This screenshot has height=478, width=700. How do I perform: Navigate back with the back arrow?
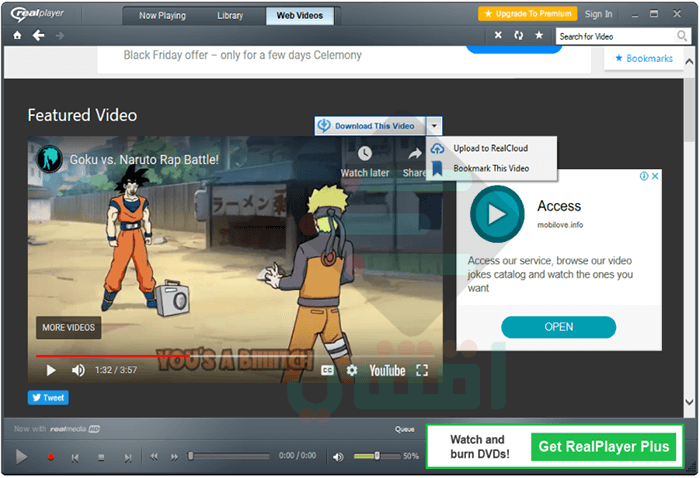pos(38,35)
